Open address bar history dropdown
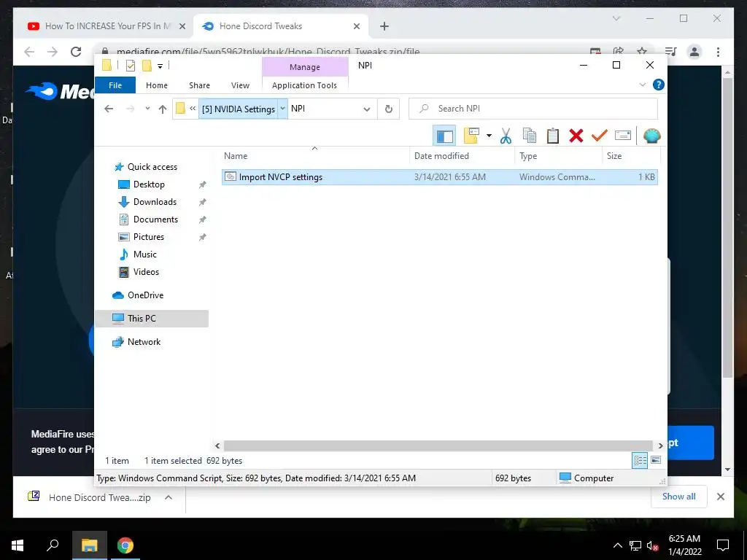Viewport: 747px width, 560px height. 366,109
